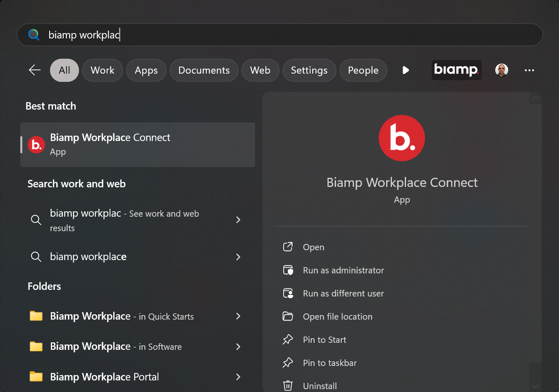The height and width of the screenshot is (392, 559).
Task: Click the biamp company logo near the profile picture
Action: coord(456,70)
